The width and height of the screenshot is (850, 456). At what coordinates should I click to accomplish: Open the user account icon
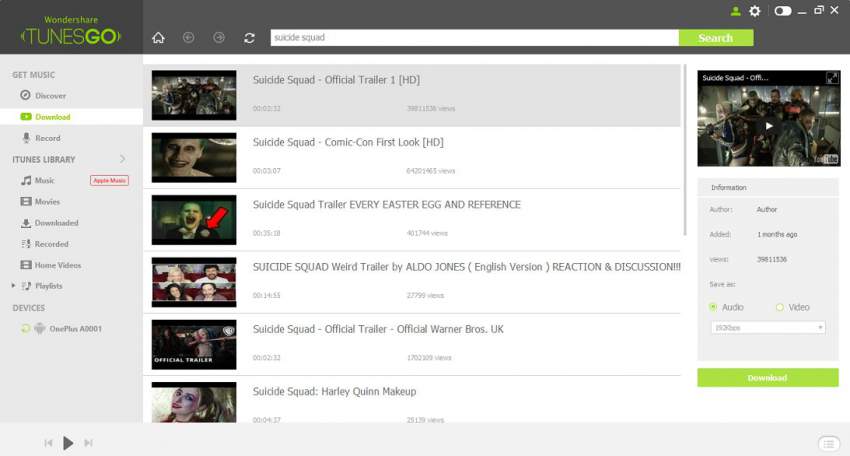[736, 11]
